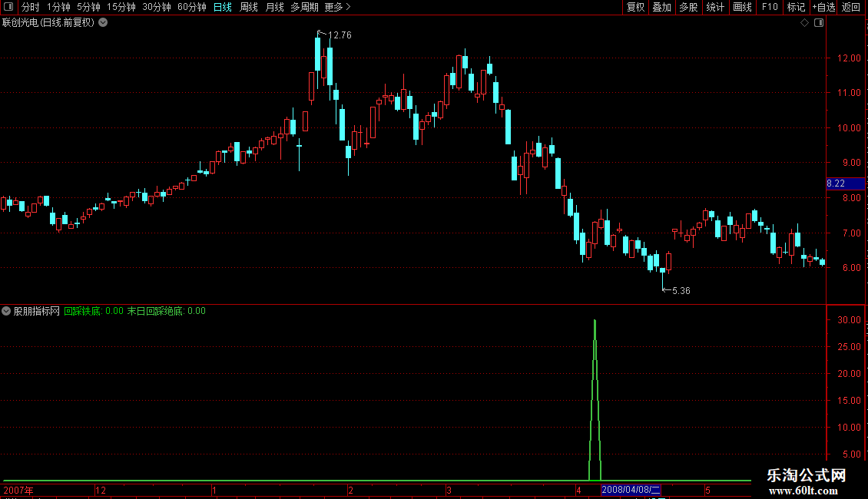The image size is (868, 499).
Task: Click the 2007年 label on time axis
Action: point(18,490)
